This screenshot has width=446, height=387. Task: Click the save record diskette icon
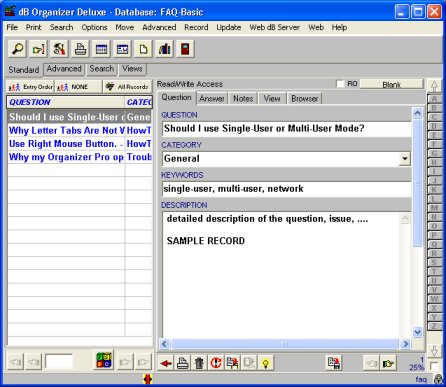click(232, 363)
